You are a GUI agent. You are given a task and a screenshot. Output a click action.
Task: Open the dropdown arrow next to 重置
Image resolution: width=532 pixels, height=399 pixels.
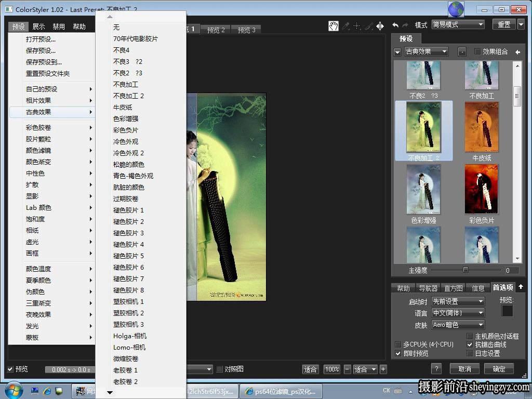pyautogui.click(x=522, y=24)
